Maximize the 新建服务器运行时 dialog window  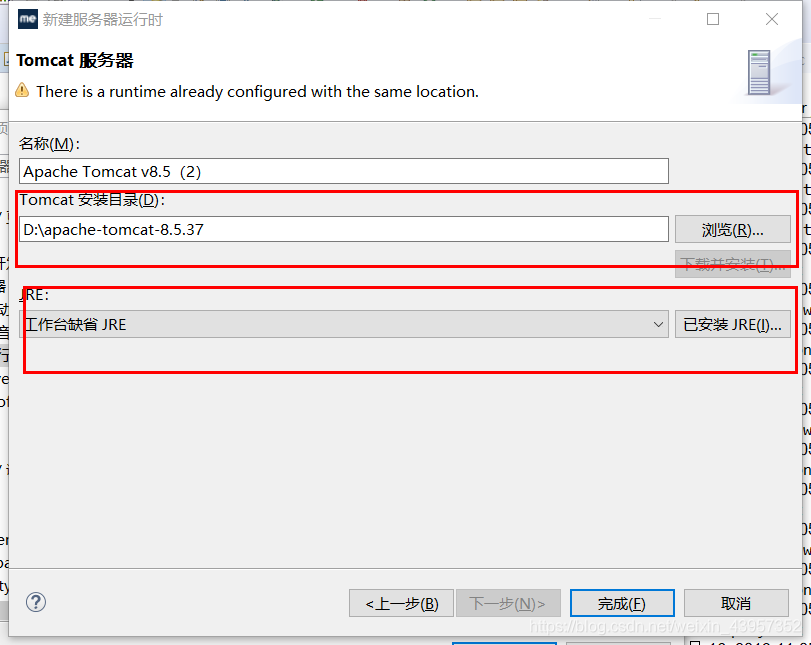713,19
